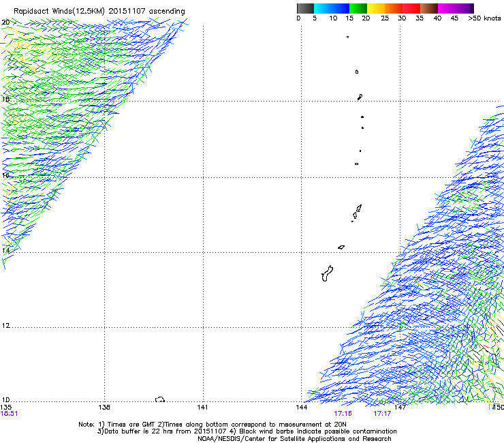
Task: Click the latitude label "12" on left axis
Action: pyautogui.click(x=5, y=326)
